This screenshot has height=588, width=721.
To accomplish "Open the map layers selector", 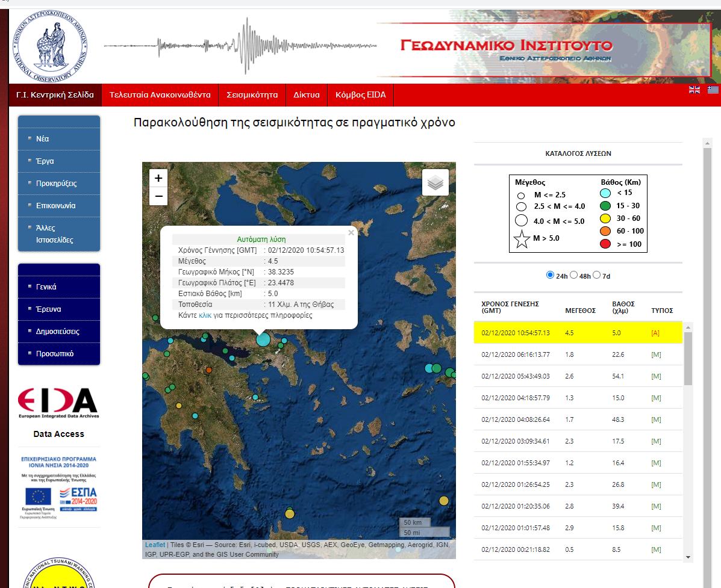I will point(435,182).
